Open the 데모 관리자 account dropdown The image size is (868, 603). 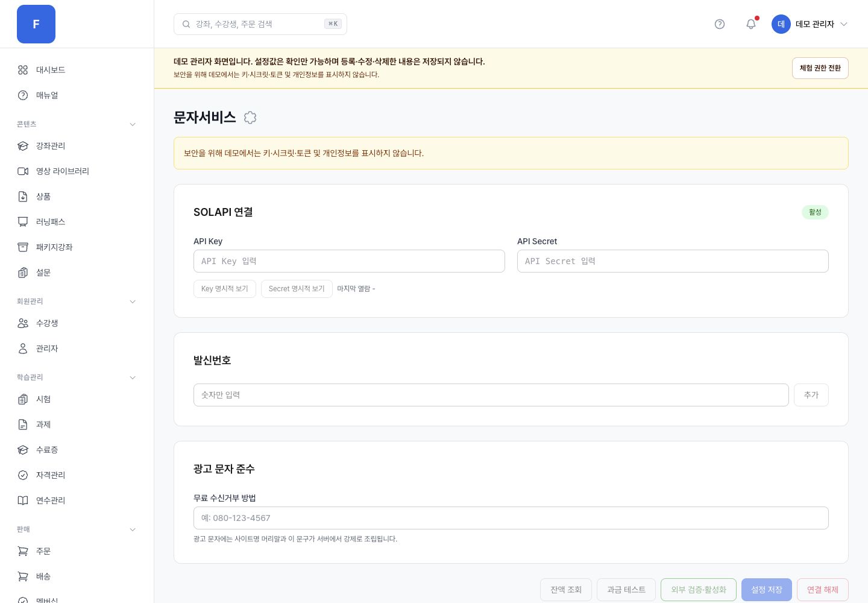click(810, 24)
